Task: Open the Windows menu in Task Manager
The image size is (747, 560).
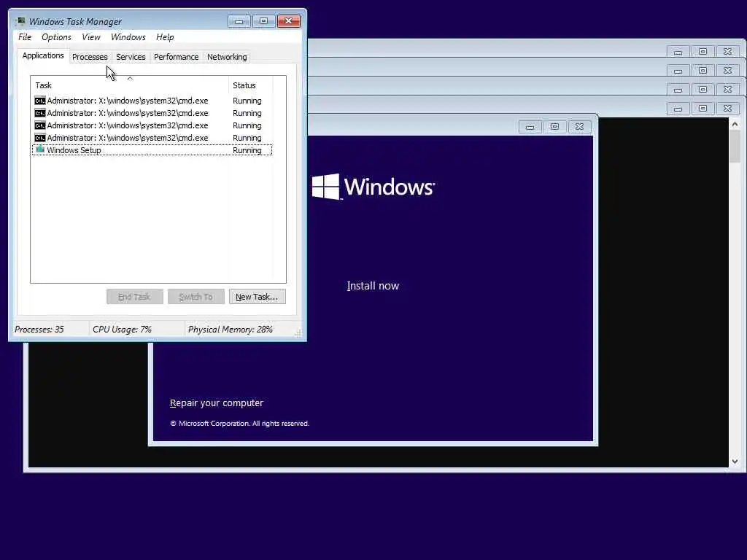Action: click(128, 37)
